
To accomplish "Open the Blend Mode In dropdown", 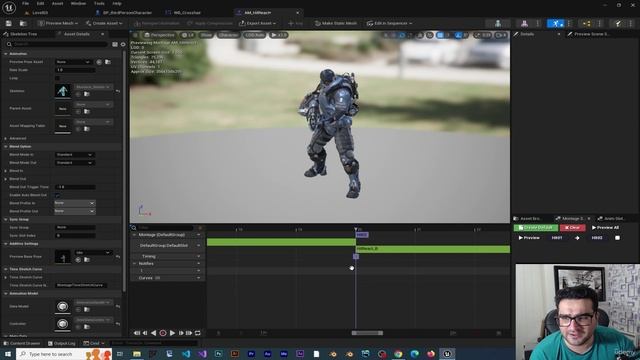I will click(74, 155).
